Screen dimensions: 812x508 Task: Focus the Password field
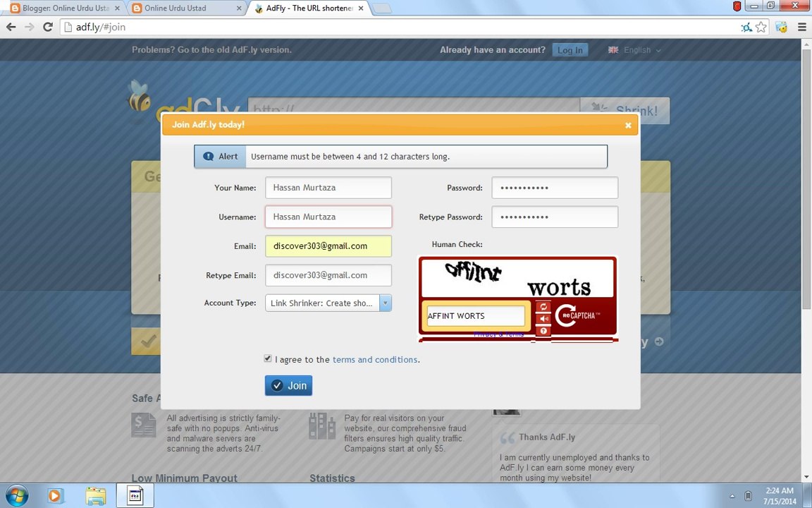pos(555,188)
